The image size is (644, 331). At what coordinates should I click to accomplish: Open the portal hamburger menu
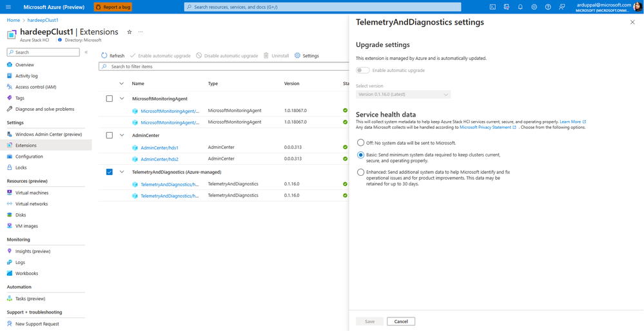pyautogui.click(x=8, y=7)
